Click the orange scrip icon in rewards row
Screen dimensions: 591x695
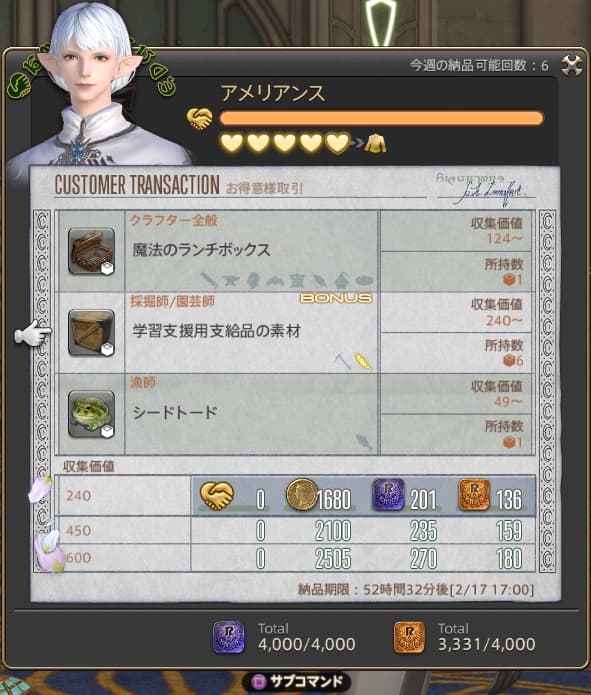pos(474,495)
